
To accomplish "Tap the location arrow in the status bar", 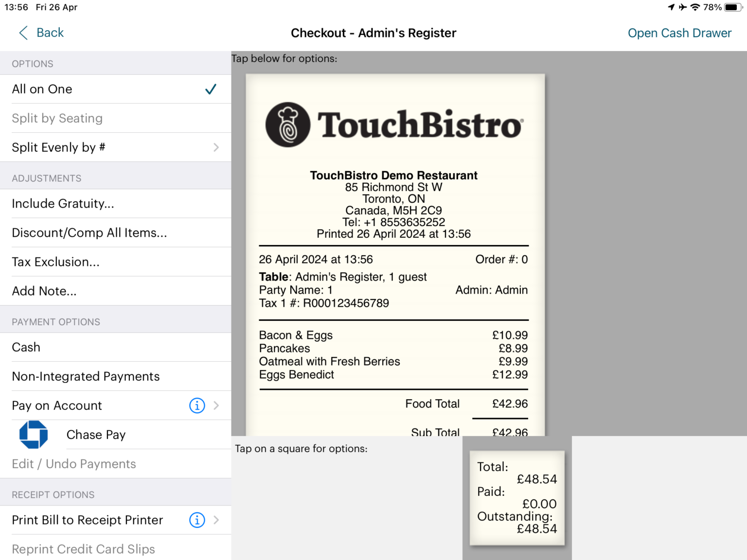I will click(671, 7).
